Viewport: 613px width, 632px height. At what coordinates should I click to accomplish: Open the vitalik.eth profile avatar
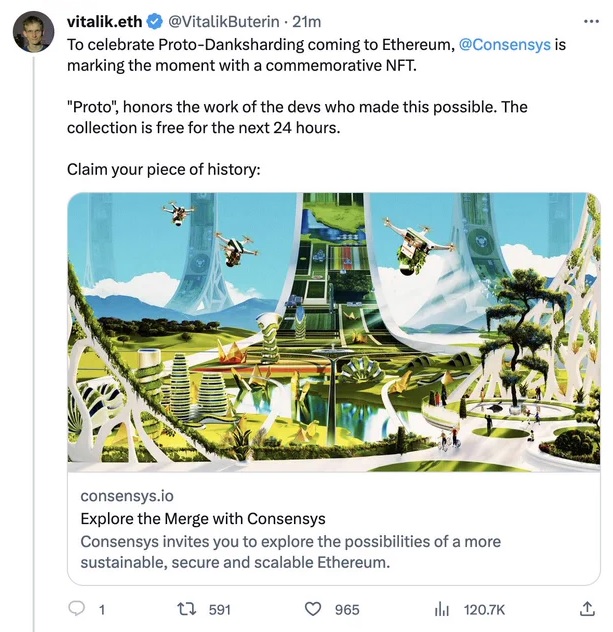pos(33,32)
